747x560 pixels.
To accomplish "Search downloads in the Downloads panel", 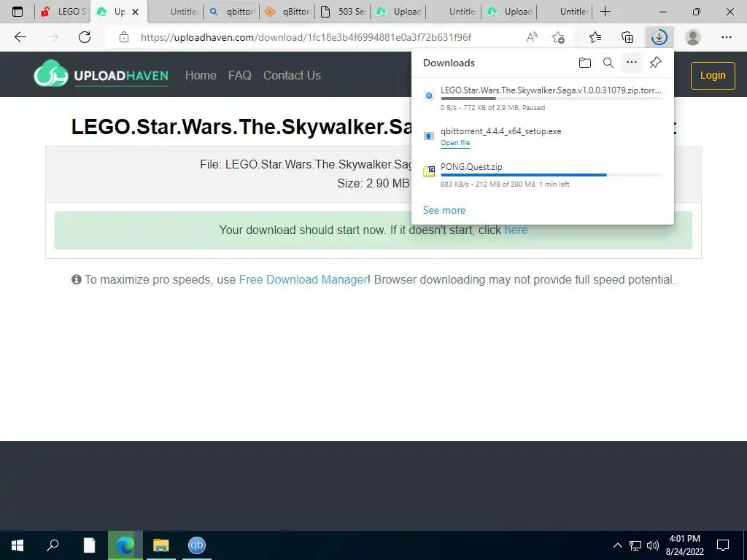I will tap(608, 63).
